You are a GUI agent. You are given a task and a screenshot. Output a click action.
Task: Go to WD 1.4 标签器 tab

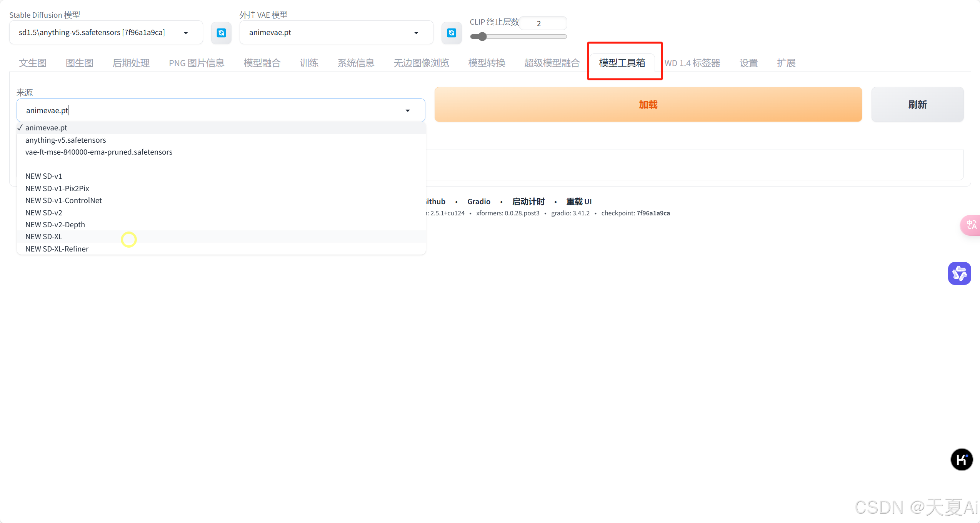pyautogui.click(x=692, y=63)
